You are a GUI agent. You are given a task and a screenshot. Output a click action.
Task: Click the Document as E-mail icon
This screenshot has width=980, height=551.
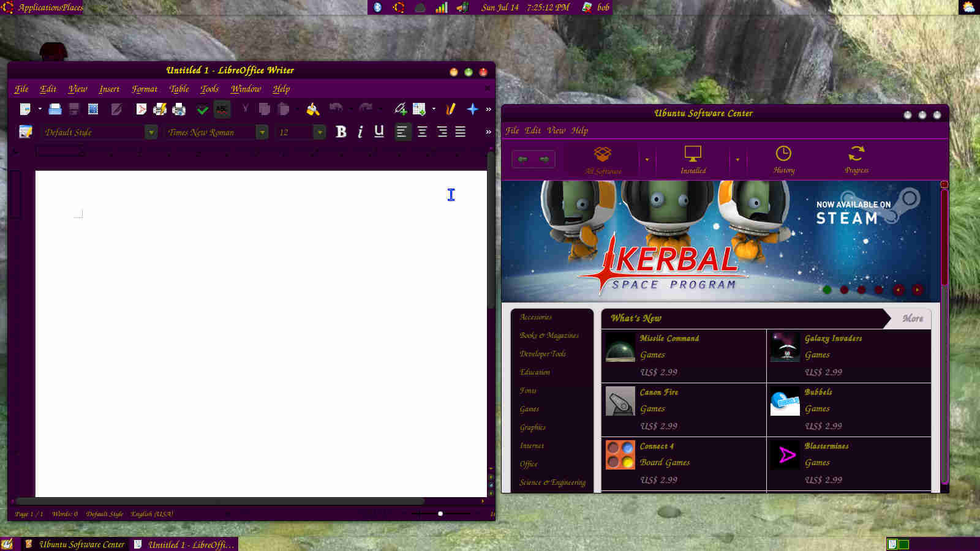(93, 109)
